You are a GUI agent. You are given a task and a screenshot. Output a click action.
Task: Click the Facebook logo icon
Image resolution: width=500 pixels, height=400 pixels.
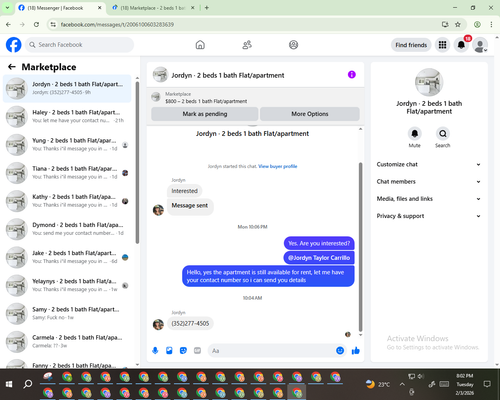click(14, 45)
